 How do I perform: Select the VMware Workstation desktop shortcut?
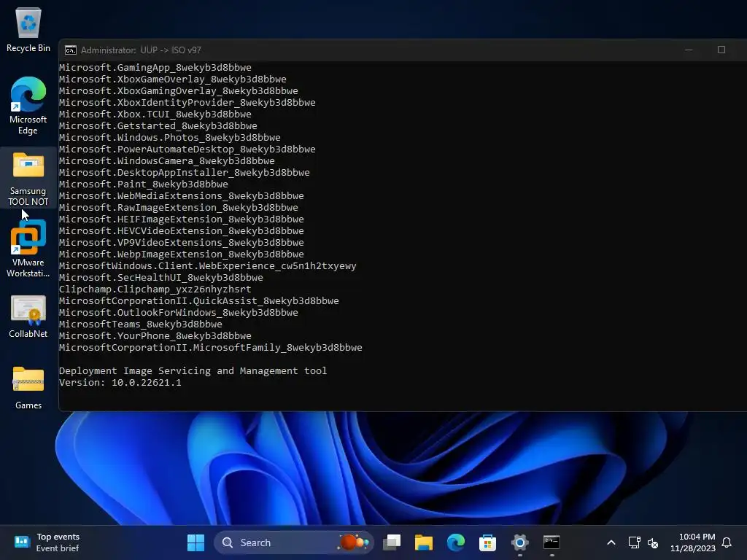tap(28, 249)
